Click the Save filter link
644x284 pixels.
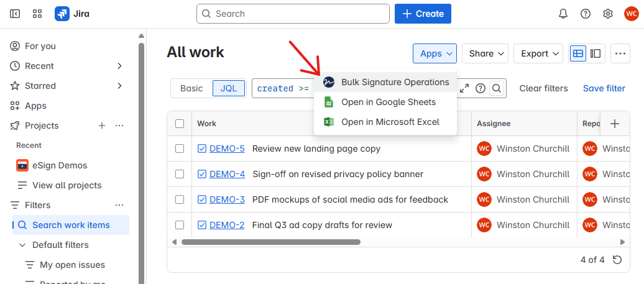pos(604,88)
